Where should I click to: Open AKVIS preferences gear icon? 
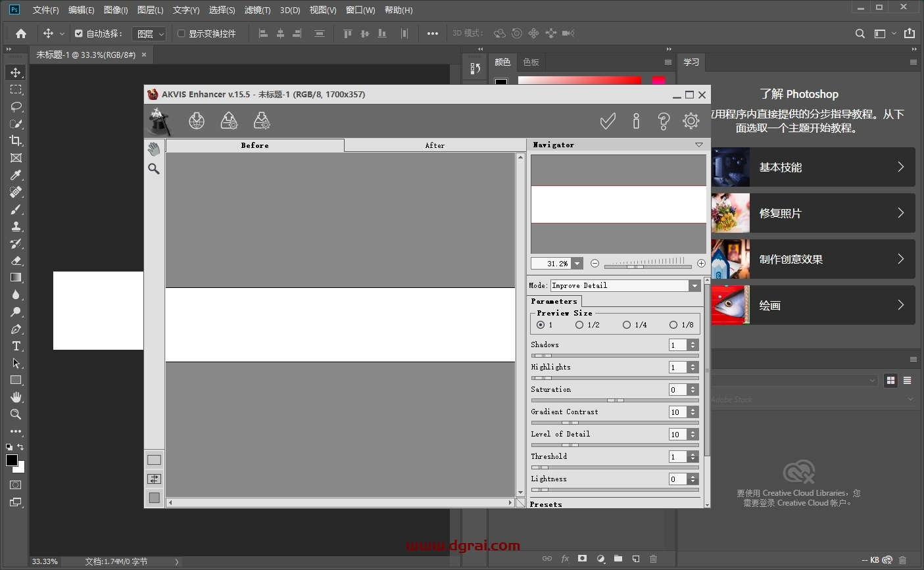coord(691,121)
